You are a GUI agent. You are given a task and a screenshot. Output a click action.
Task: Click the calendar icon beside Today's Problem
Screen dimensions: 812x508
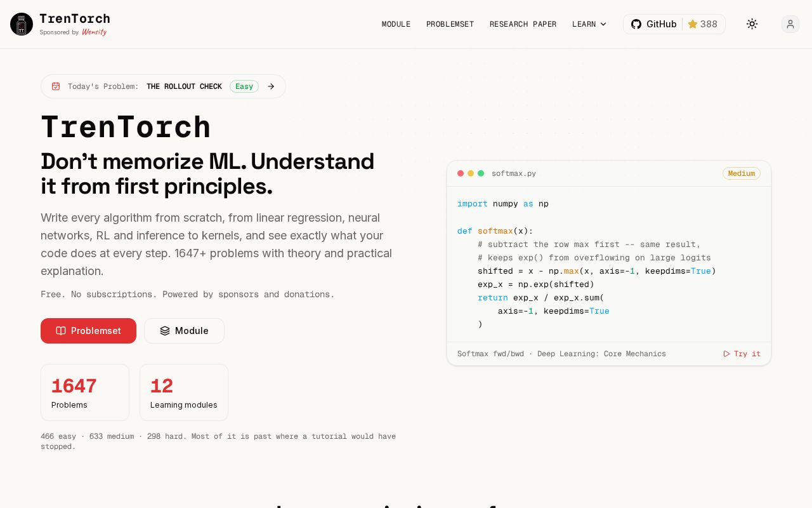[x=56, y=86]
